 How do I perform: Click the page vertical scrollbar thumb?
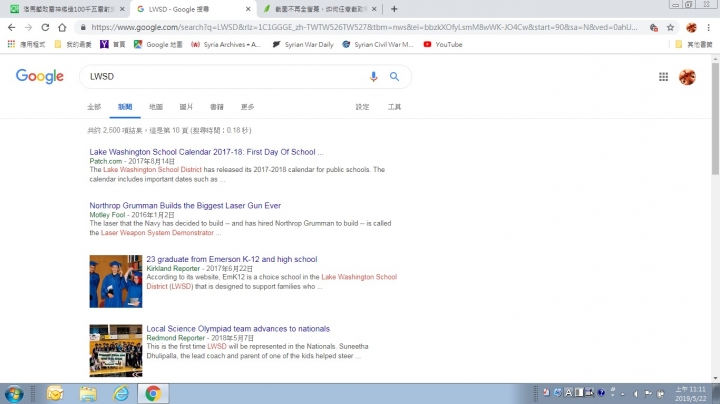click(x=715, y=118)
